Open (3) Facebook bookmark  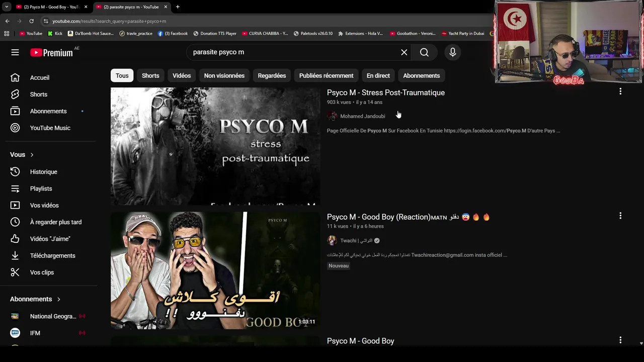click(173, 34)
